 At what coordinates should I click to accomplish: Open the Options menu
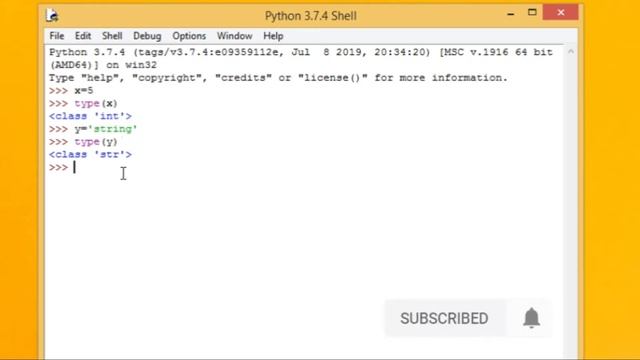coord(189,36)
